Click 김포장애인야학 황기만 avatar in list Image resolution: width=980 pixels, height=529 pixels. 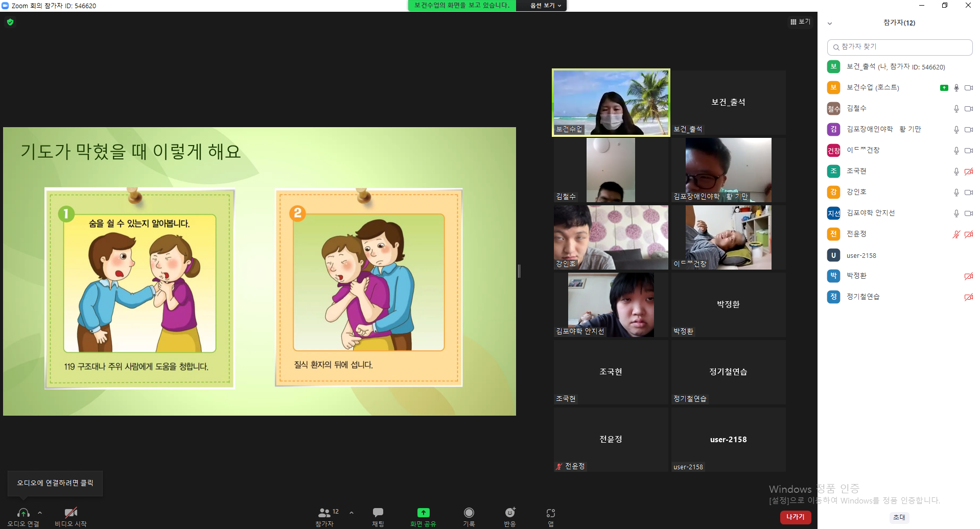(833, 129)
